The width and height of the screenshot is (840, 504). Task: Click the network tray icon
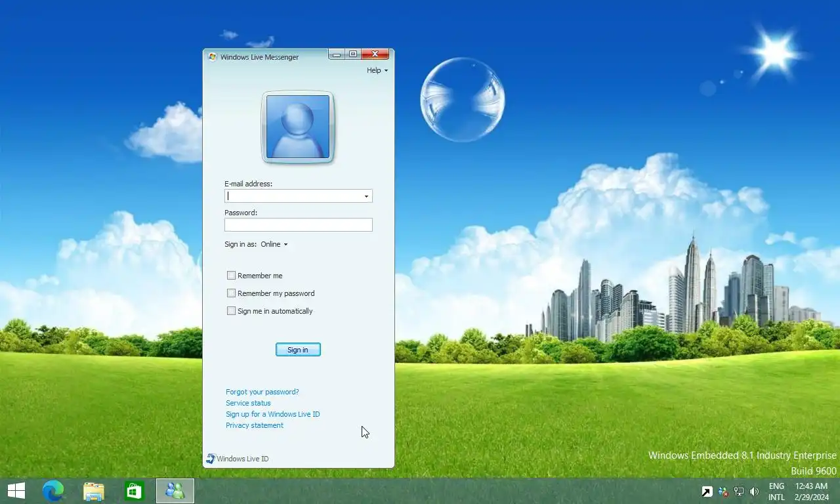pos(739,492)
